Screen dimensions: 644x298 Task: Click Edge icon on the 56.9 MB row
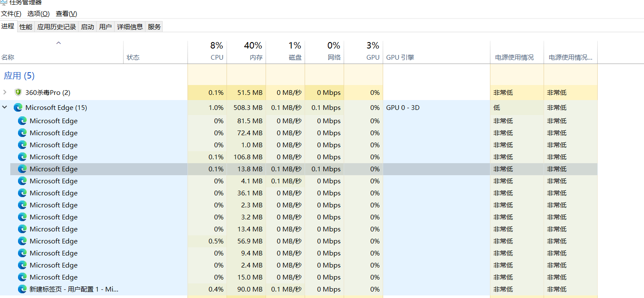point(22,241)
